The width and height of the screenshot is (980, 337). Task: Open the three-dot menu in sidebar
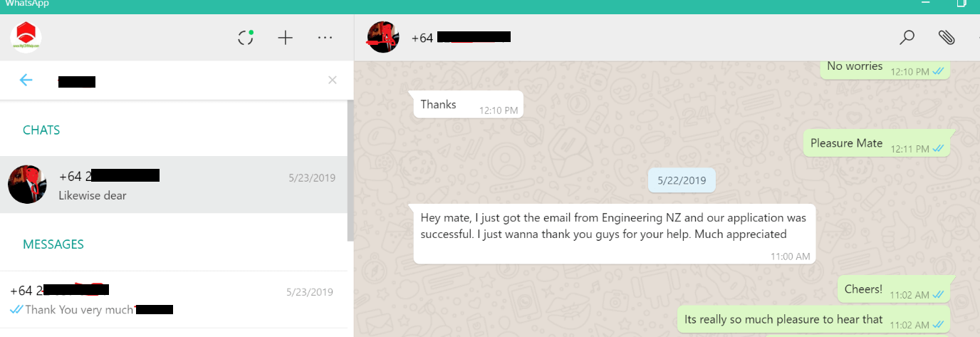(325, 38)
